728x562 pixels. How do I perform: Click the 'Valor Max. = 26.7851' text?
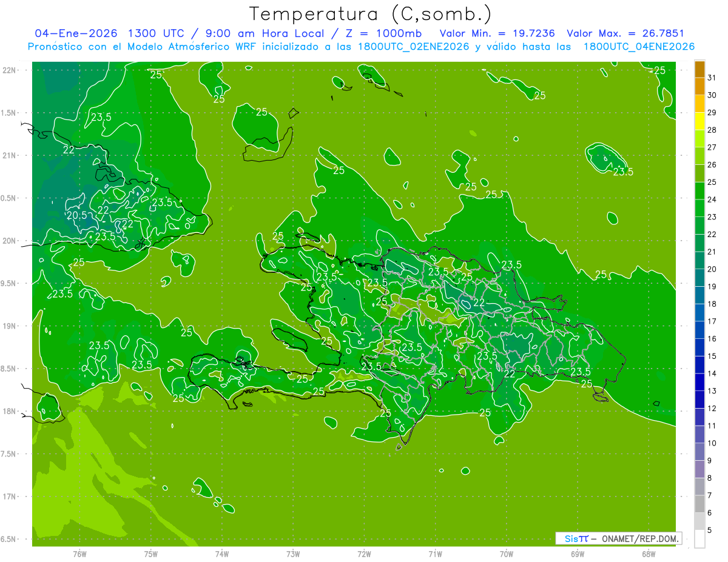coord(625,33)
